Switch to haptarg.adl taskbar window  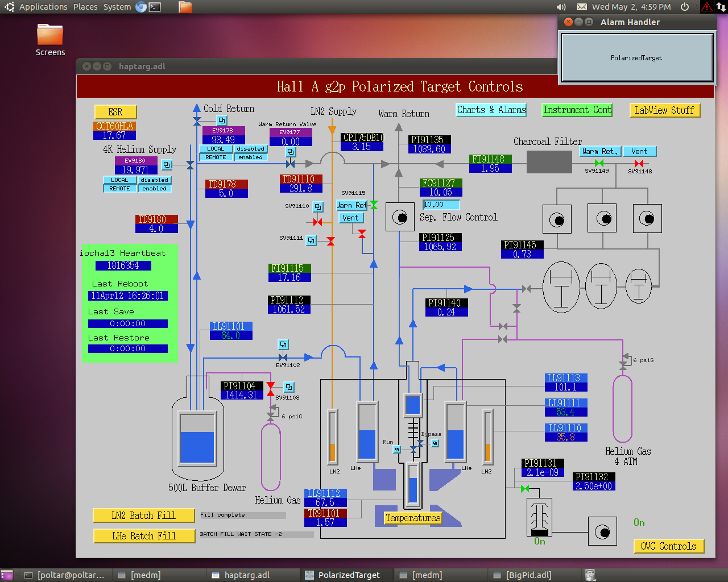(254, 575)
